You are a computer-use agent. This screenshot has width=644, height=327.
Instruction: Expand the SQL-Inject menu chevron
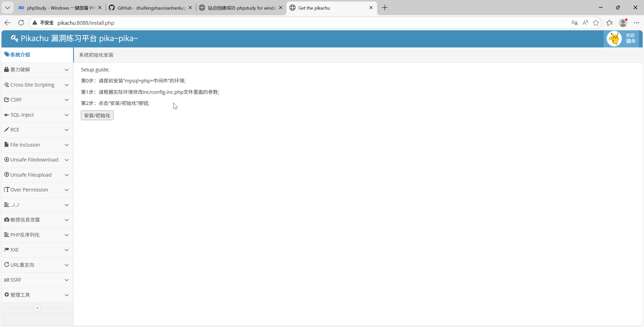tap(67, 115)
